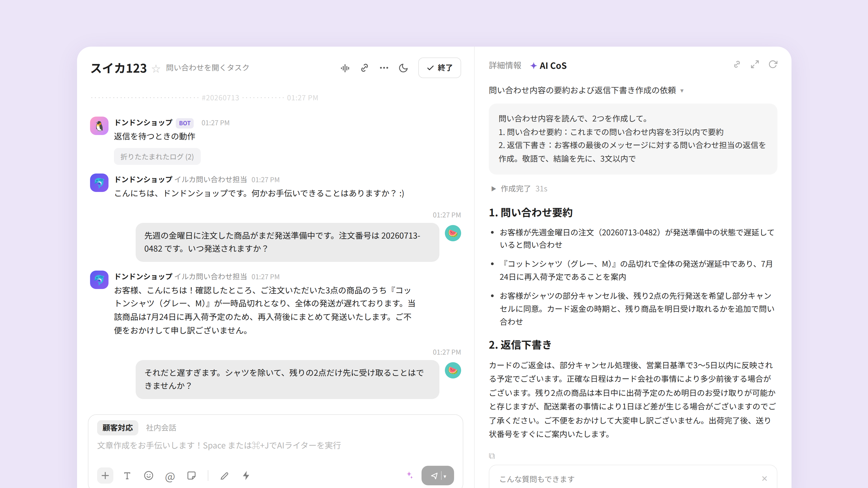Image resolution: width=868 pixels, height=488 pixels.
Task: Open the emoji picker
Action: click(x=149, y=476)
